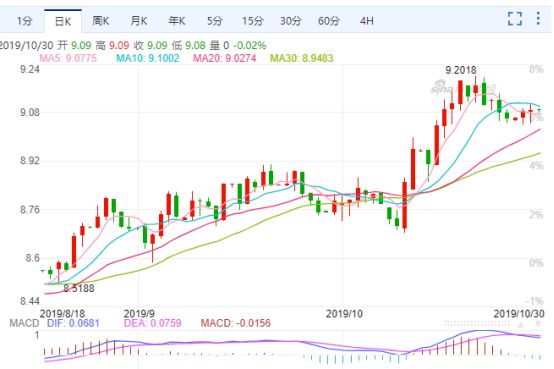Click the 9.2018 high price marker
This screenshot has width=554, height=369.
click(x=461, y=70)
